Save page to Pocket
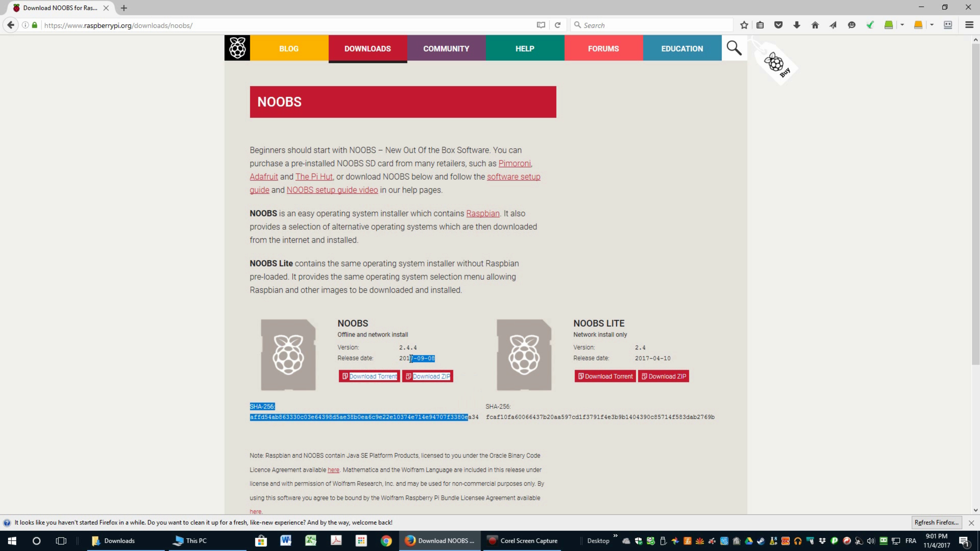This screenshot has height=551, width=980. coord(778,25)
